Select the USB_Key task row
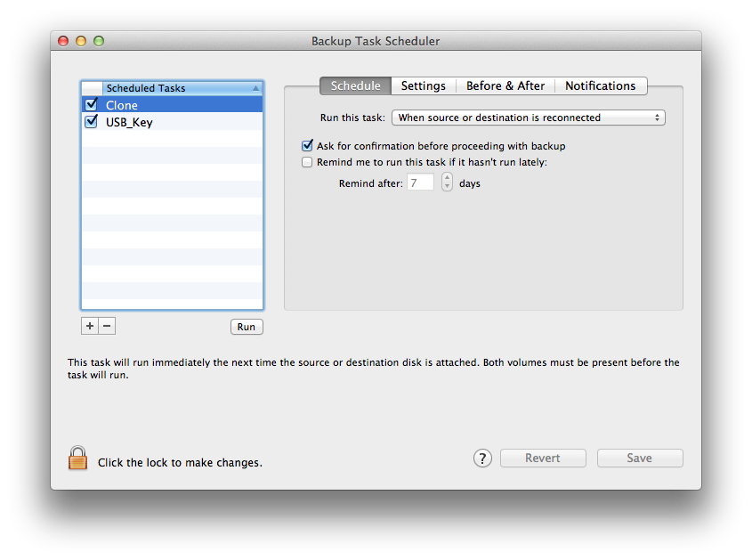 172,122
